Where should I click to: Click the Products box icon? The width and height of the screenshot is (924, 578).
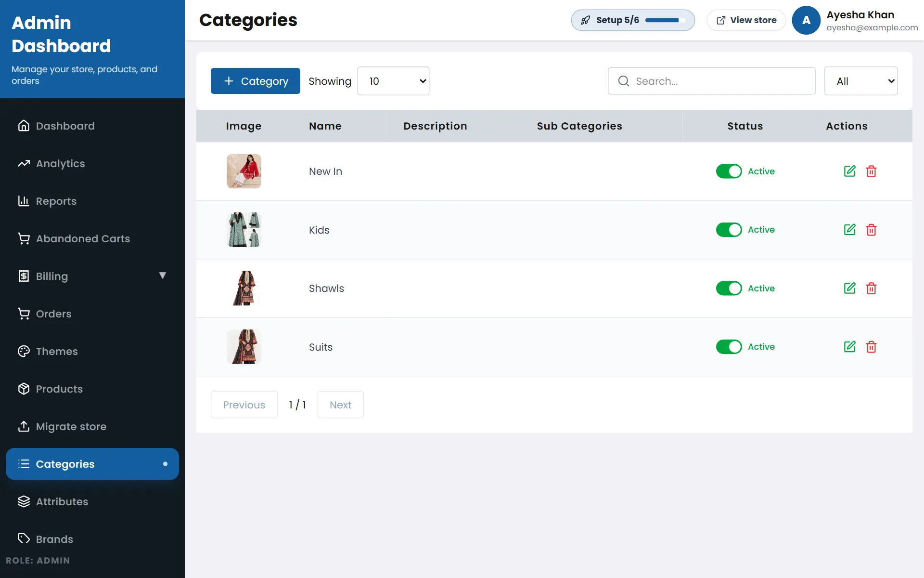tap(24, 389)
